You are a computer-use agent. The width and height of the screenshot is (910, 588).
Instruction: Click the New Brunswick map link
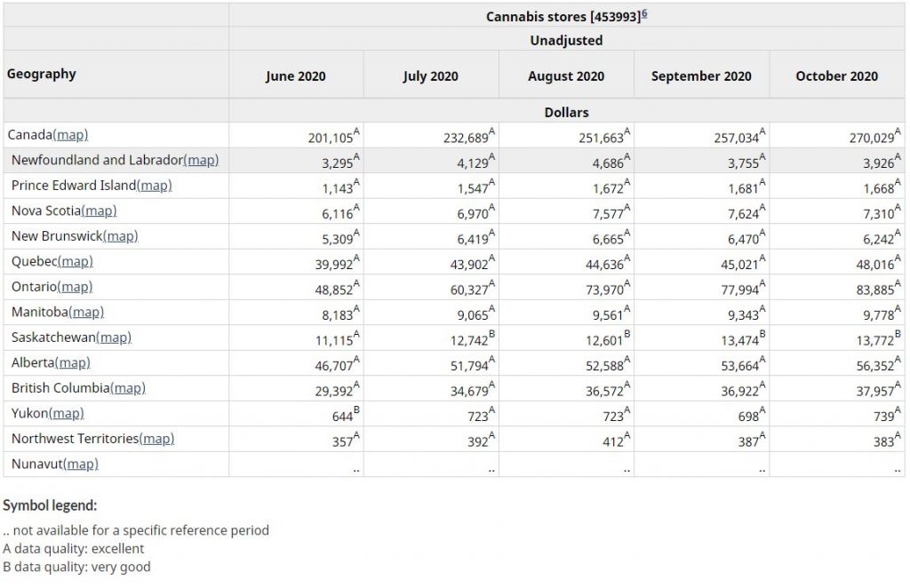pyautogui.click(x=121, y=236)
